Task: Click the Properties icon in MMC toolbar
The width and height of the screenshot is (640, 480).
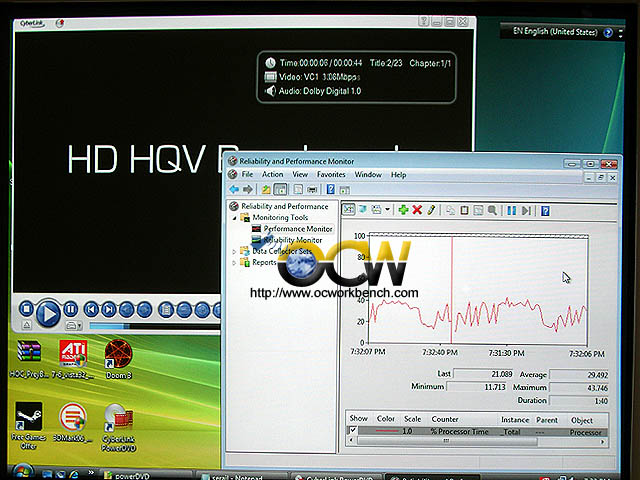Action: point(298,189)
